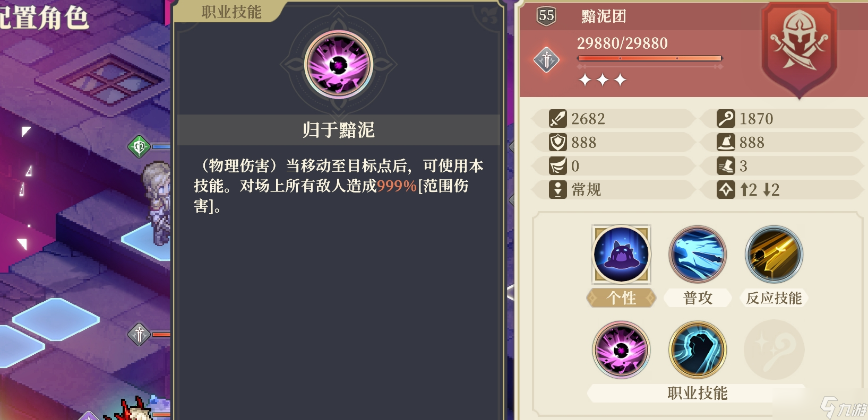The image size is (868, 420).
Task: Click the empty locked skill slot
Action: coord(774,349)
